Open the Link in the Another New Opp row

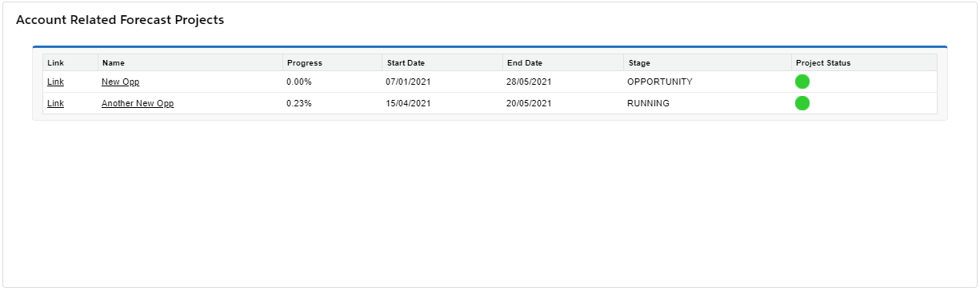coord(55,103)
